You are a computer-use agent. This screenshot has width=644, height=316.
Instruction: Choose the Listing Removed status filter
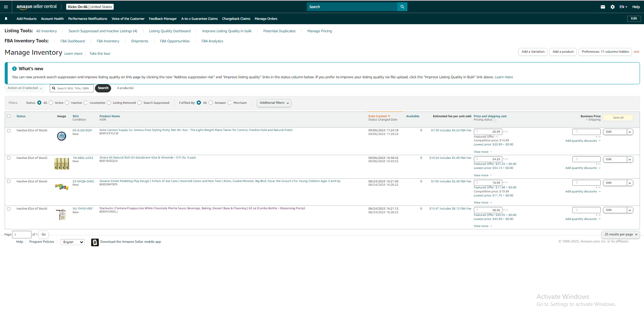(x=109, y=103)
